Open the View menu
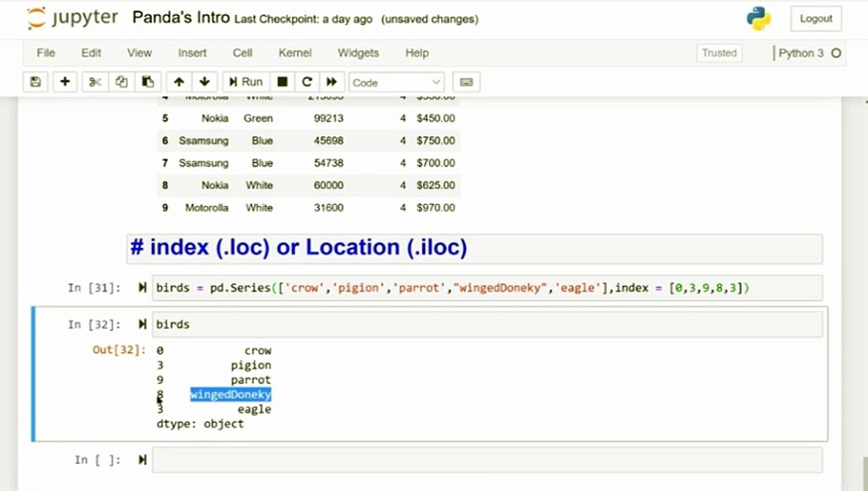 (139, 53)
